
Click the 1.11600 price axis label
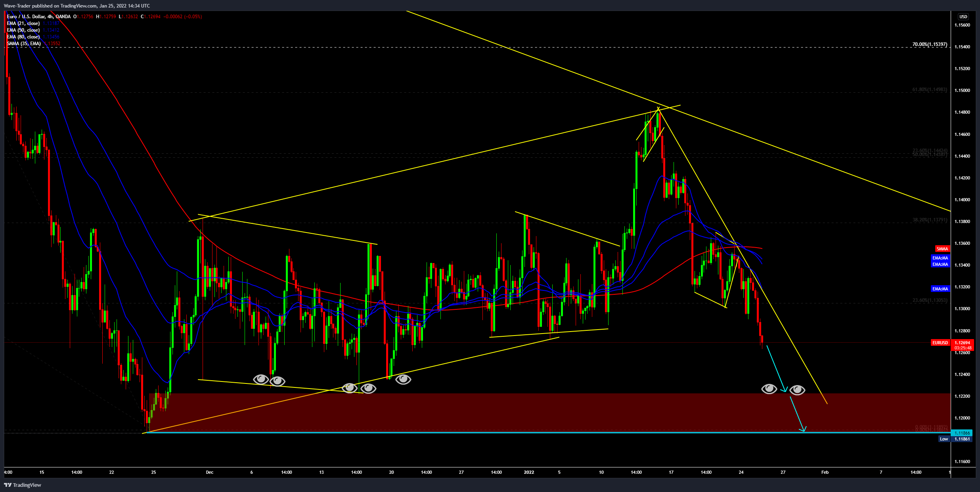pyautogui.click(x=962, y=461)
